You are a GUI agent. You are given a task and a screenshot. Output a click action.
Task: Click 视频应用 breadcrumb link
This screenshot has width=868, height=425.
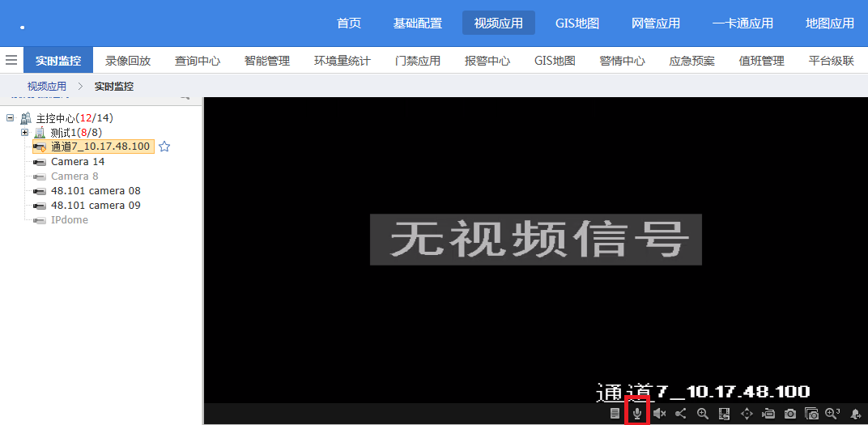[x=47, y=86]
